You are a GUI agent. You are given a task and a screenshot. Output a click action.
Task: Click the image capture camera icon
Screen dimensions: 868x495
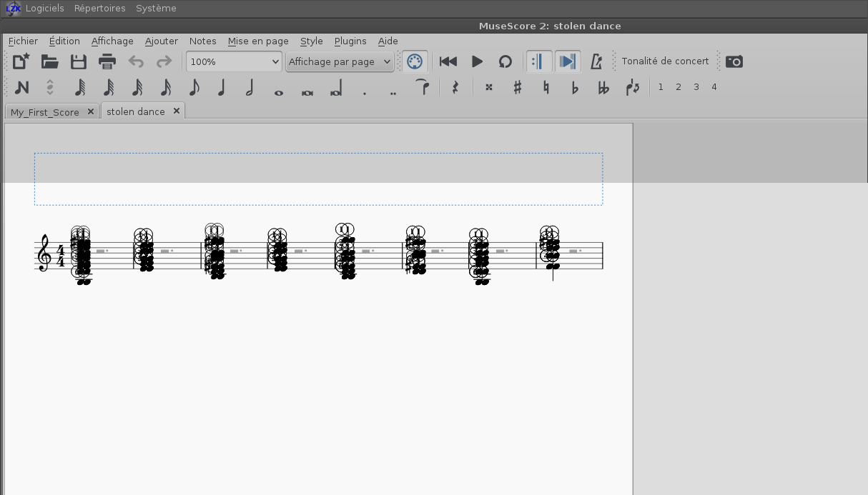point(734,61)
